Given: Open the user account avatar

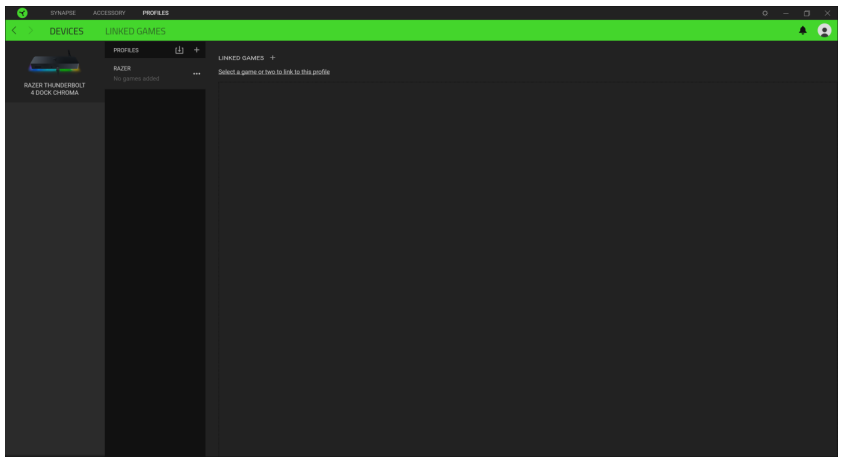Looking at the screenshot, I should [825, 31].
